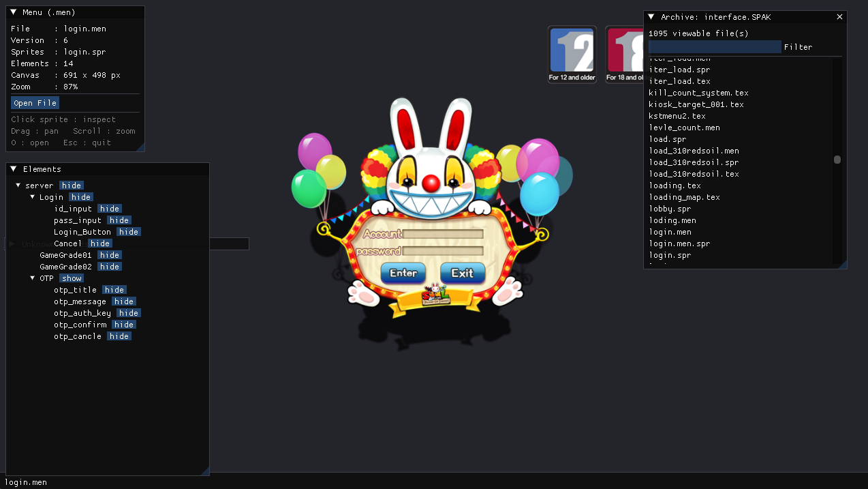868x489 pixels.
Task: Select load.spr in the archive list
Action: pyautogui.click(x=668, y=139)
